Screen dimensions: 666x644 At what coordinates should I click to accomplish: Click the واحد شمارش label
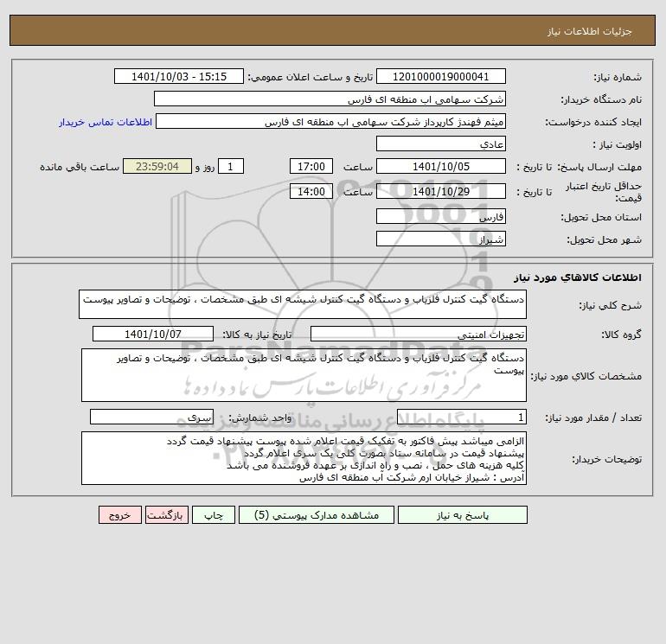[260, 418]
